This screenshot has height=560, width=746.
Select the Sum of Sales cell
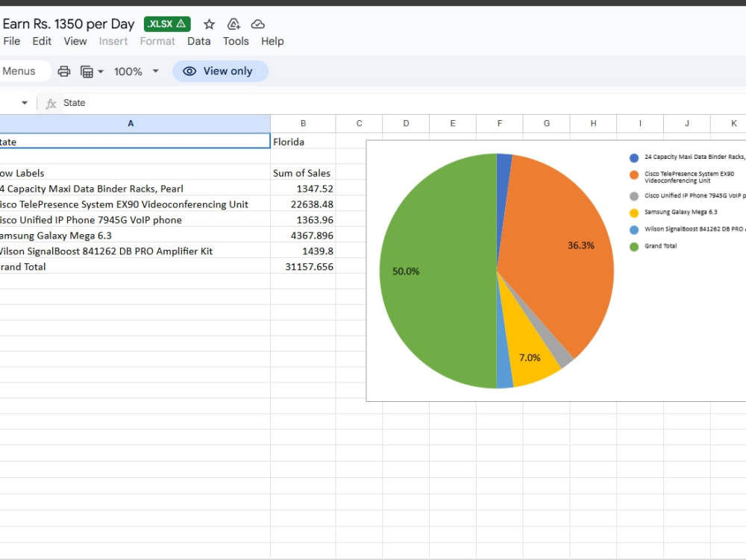click(303, 173)
